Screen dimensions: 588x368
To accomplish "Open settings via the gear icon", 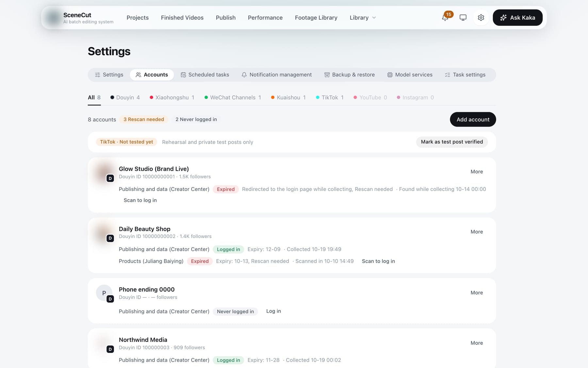I will pyautogui.click(x=481, y=18).
